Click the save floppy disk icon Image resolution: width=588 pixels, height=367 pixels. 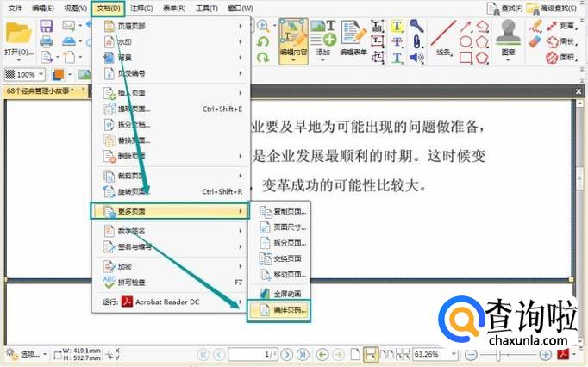[46, 26]
